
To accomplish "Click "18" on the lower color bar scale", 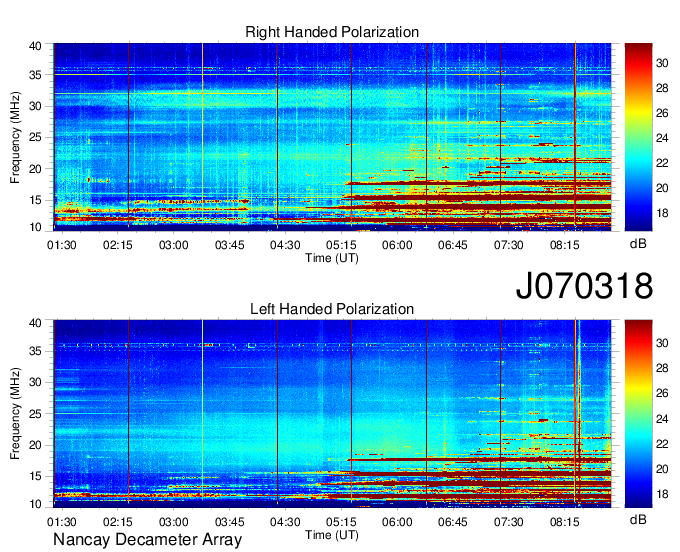I will 662,494.
